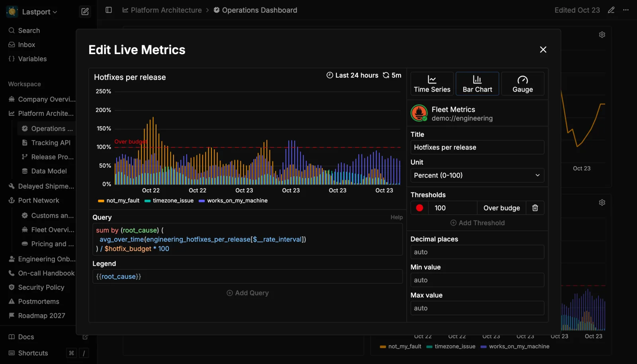Toggle works_on_my_machine legend series in dialog
The image size is (637, 364).
coord(233,200)
